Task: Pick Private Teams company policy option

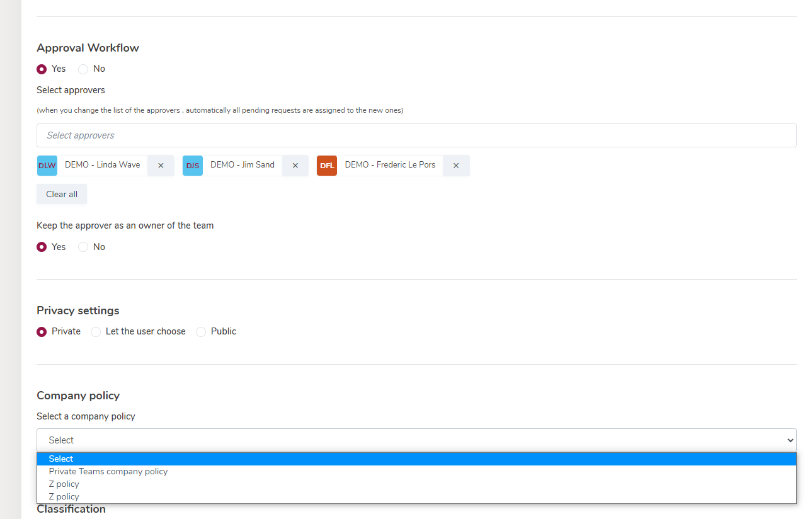Action: [416, 472]
